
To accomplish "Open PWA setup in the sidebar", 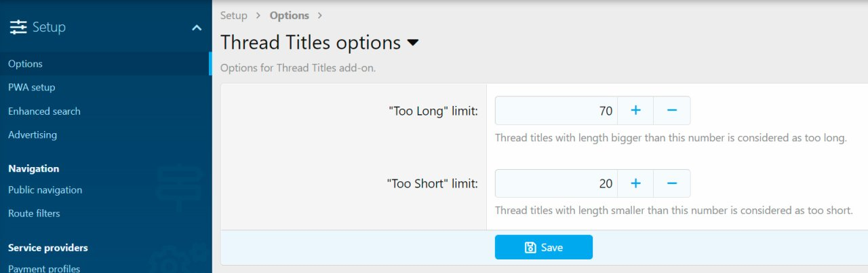I will (x=32, y=88).
